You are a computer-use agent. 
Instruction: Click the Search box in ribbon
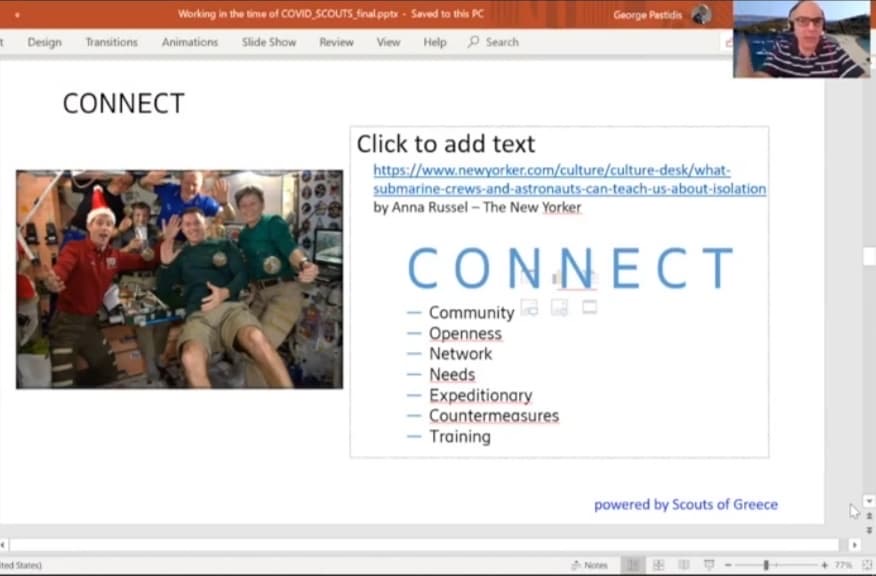click(x=494, y=42)
